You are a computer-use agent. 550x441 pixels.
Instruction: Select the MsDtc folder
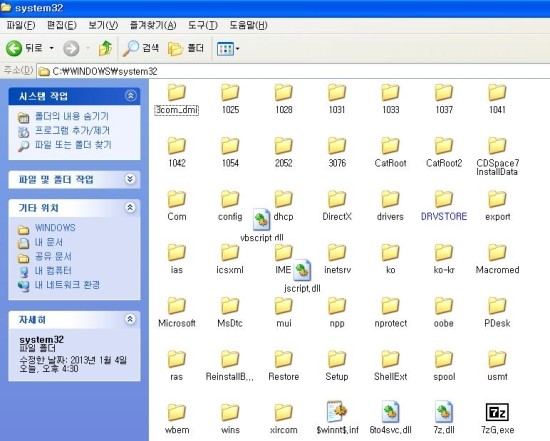click(x=230, y=313)
